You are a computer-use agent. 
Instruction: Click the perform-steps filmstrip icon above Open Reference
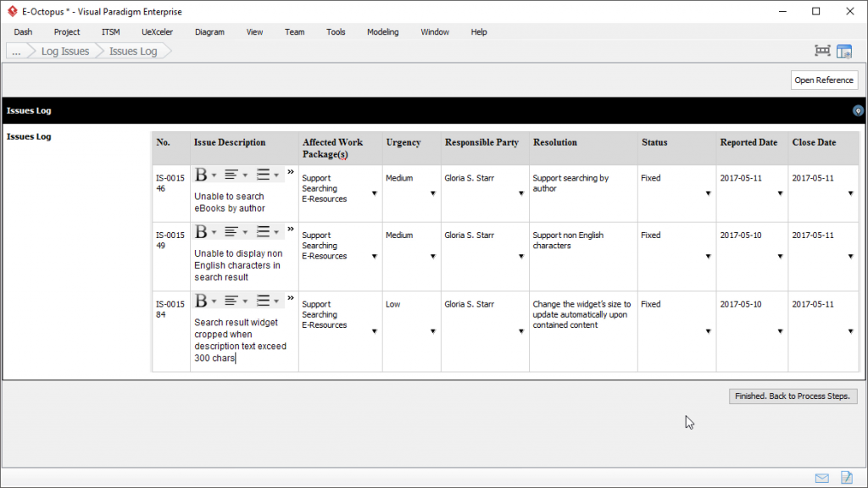click(821, 50)
